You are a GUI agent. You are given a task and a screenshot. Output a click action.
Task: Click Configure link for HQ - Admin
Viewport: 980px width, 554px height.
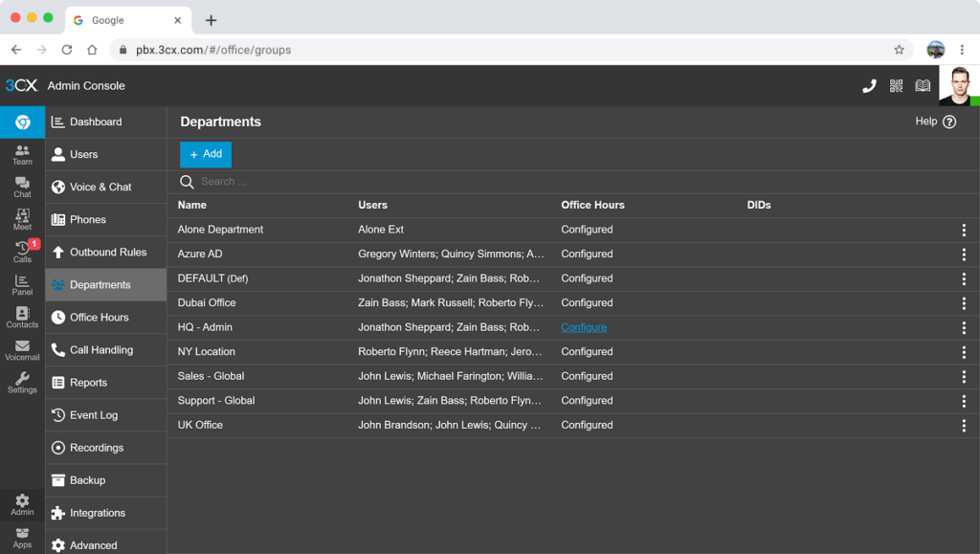click(x=584, y=327)
